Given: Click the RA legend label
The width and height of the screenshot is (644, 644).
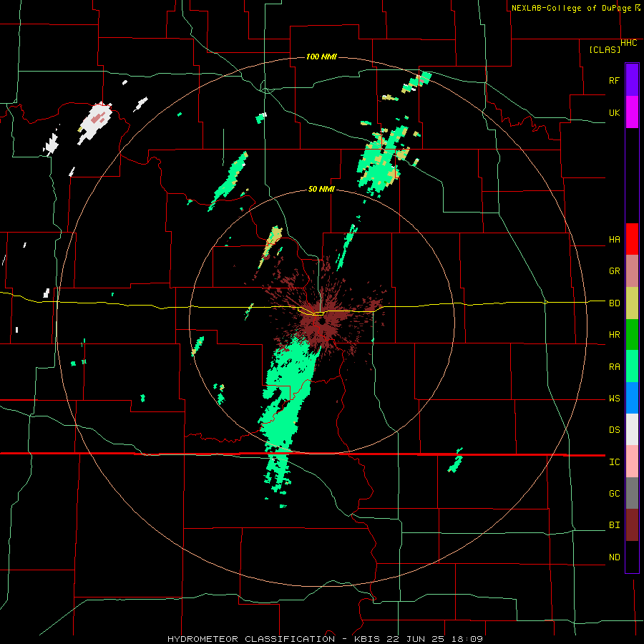Looking at the screenshot, I should [614, 367].
